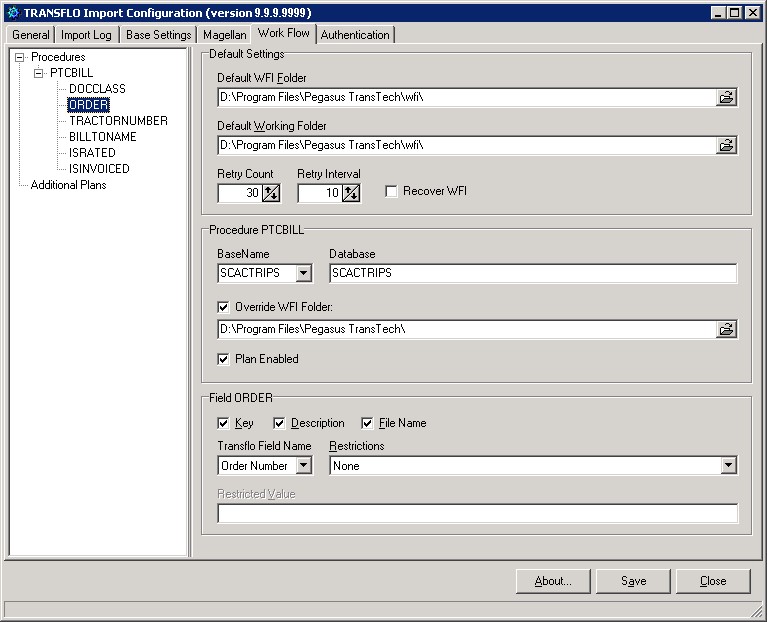This screenshot has height=622, width=767.
Task: Open the Transflo Field Name dropdown
Action: tap(303, 466)
